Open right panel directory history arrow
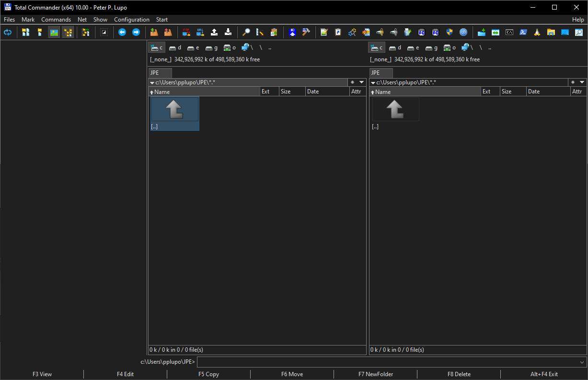This screenshot has height=380, width=588. (582, 82)
